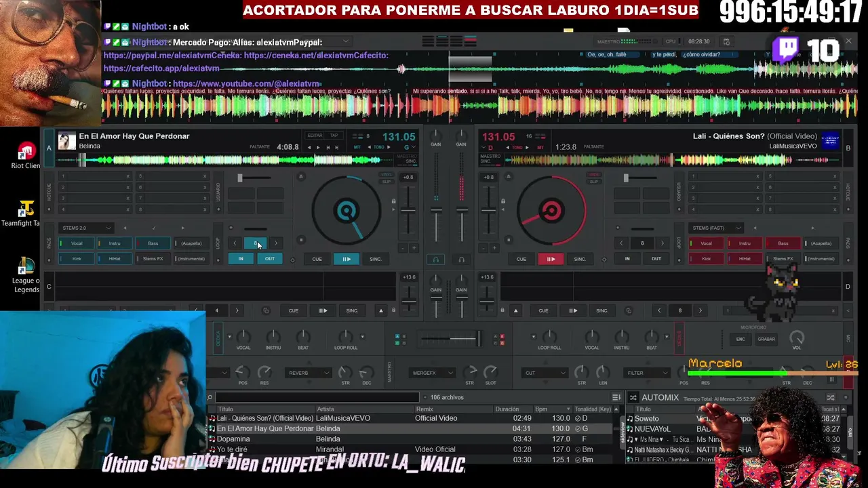This screenshot has height=488, width=868.
Task: Eject the track from deck A
Action: pyautogui.click(x=301, y=178)
